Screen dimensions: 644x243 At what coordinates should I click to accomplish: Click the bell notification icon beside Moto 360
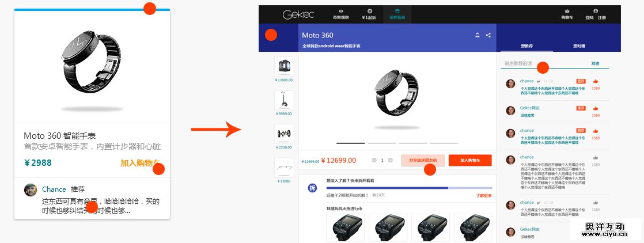[x=478, y=35]
